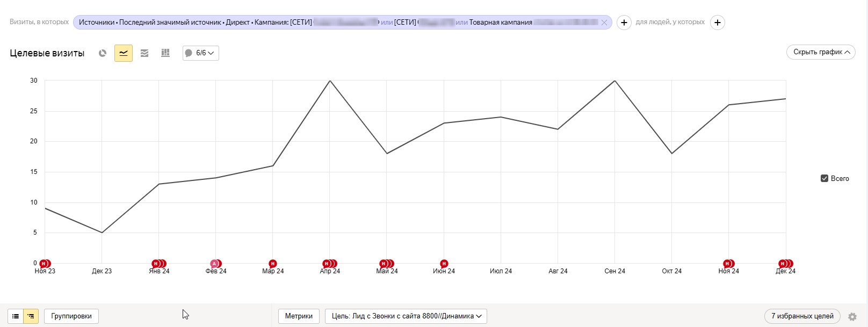Open the 6/6 annotations dropdown
Image resolution: width=868 pixels, height=327 pixels.
[x=201, y=53]
